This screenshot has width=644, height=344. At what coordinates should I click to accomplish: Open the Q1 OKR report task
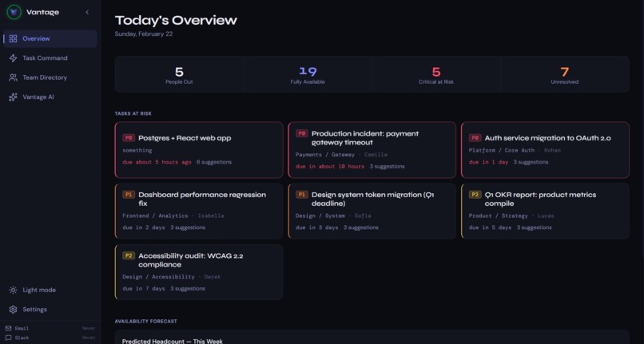[x=545, y=211]
